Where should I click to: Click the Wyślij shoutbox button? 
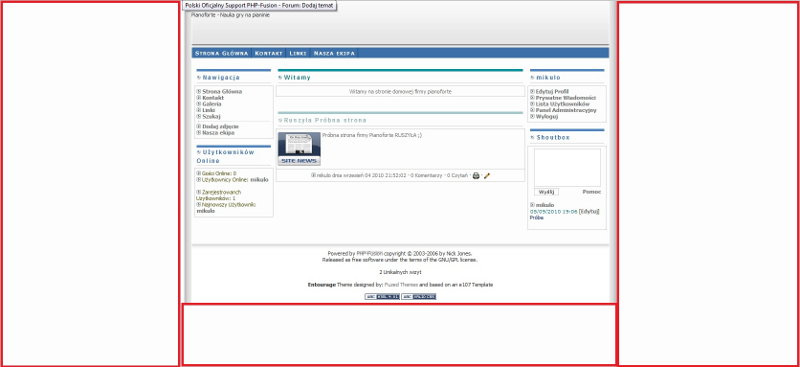[x=546, y=192]
